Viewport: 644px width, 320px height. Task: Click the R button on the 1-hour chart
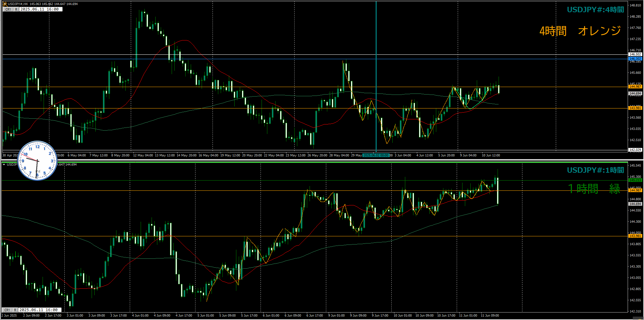click(15, 310)
